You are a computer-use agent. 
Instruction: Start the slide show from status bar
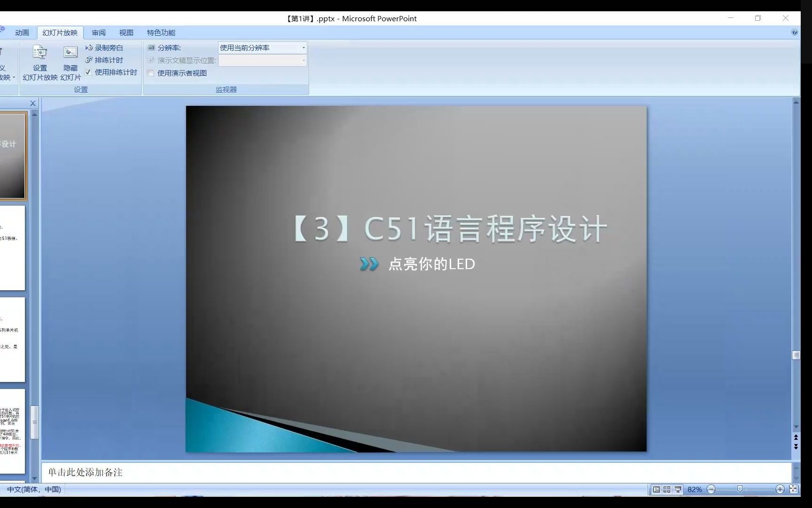tap(678, 489)
